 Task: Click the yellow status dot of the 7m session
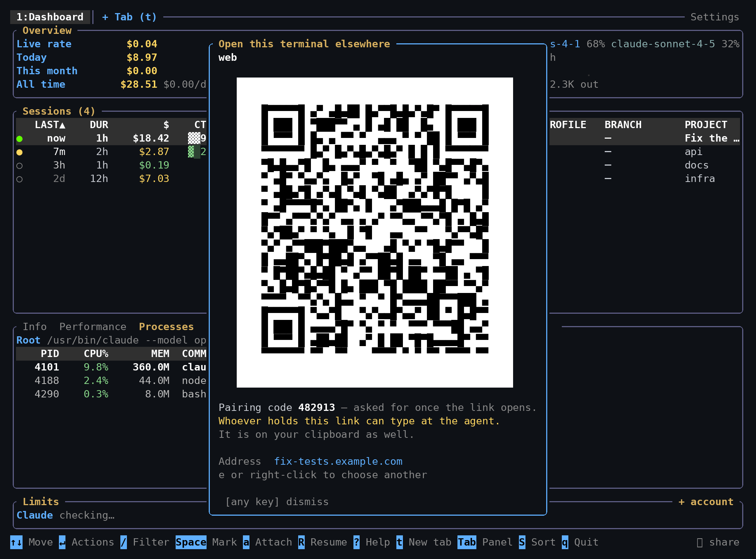(x=20, y=152)
